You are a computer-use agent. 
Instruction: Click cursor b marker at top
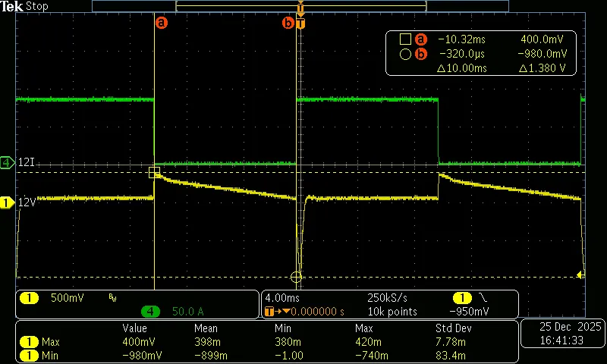[288, 24]
